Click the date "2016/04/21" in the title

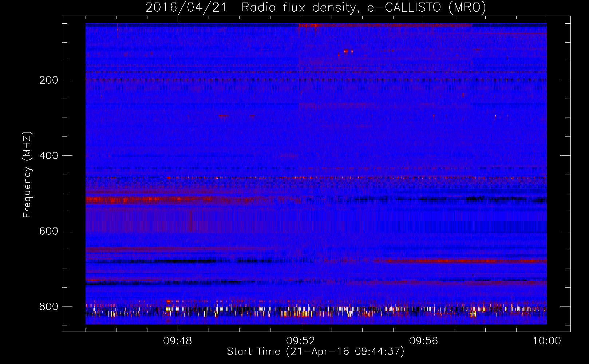click(x=186, y=7)
